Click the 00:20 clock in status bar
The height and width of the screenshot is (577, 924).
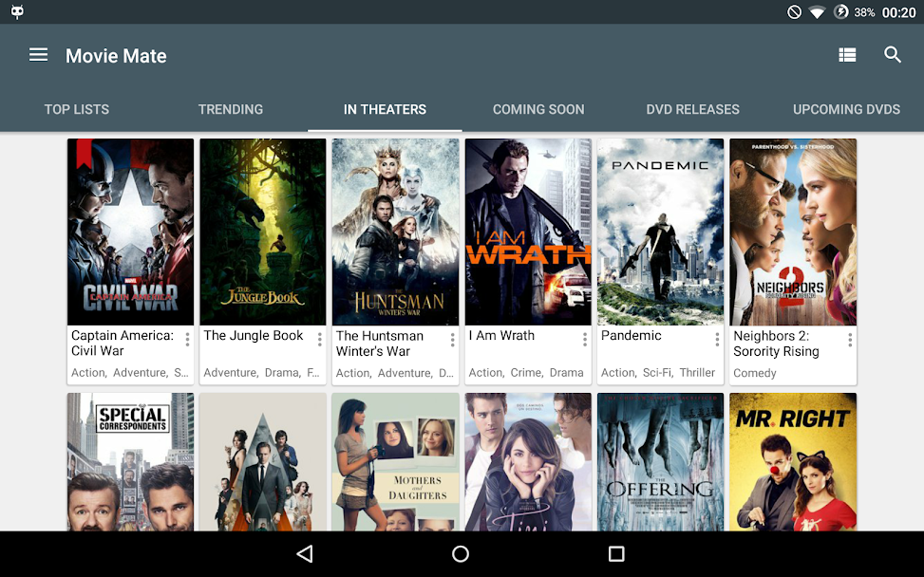pos(898,12)
